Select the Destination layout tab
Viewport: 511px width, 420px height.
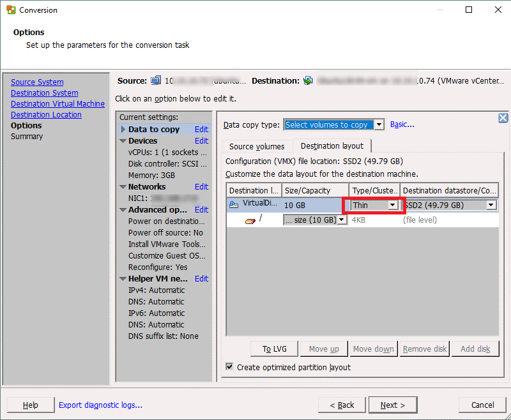pyautogui.click(x=332, y=146)
